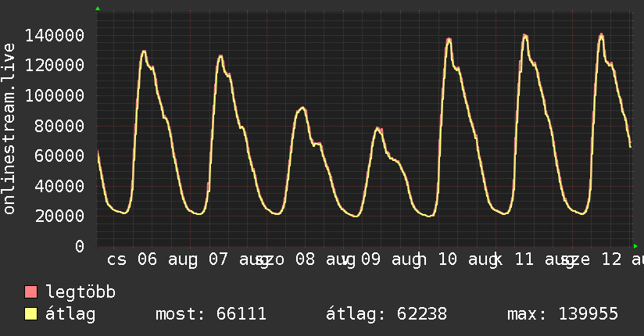The width and height of the screenshot is (644, 336).
Task: Click the 0 y-axis label
Action: pos(80,246)
